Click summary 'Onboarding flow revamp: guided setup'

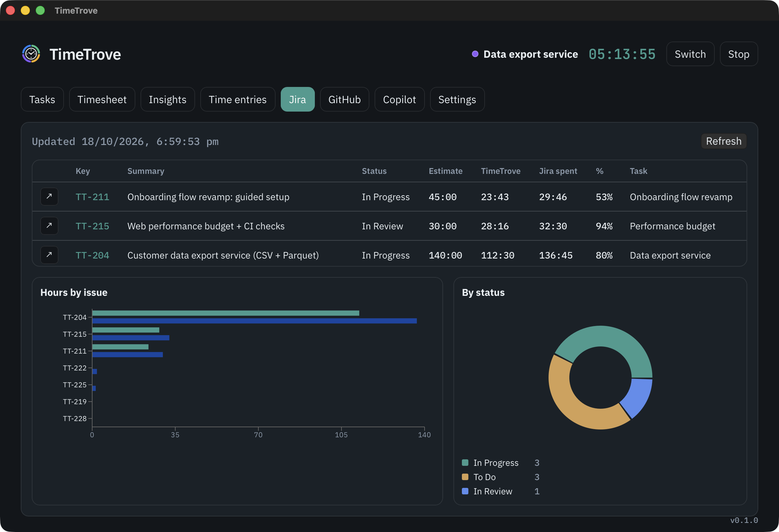tap(208, 197)
